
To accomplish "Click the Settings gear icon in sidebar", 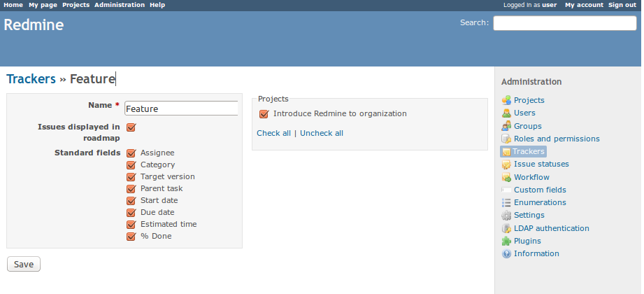I will tap(506, 216).
